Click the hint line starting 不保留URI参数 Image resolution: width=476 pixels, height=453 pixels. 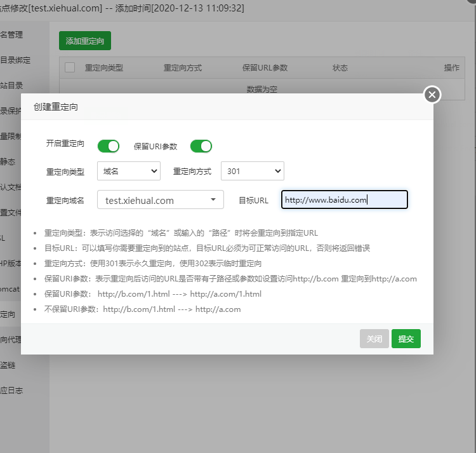[142, 309]
